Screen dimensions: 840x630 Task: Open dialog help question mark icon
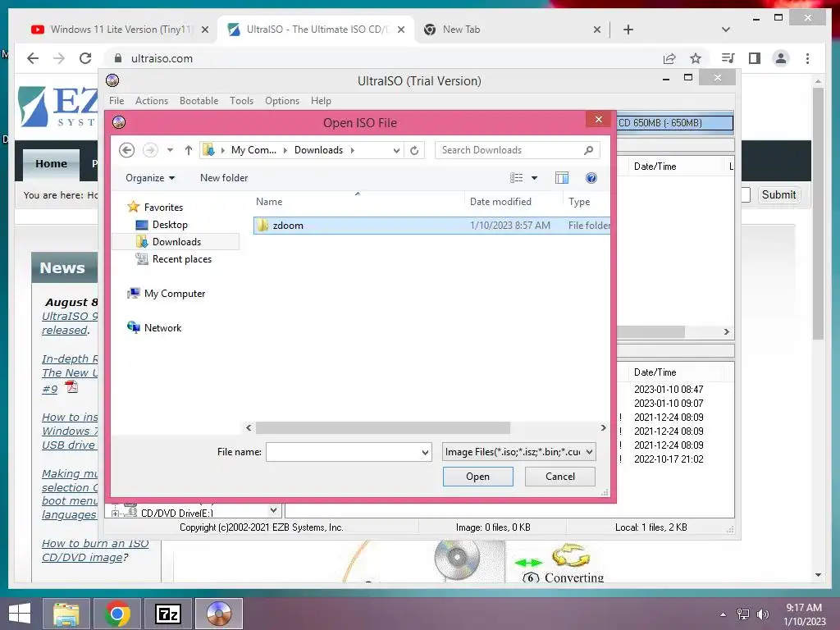click(591, 178)
